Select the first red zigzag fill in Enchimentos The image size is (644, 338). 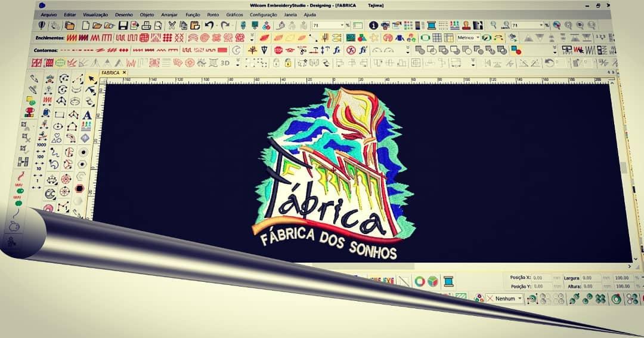pos(72,38)
